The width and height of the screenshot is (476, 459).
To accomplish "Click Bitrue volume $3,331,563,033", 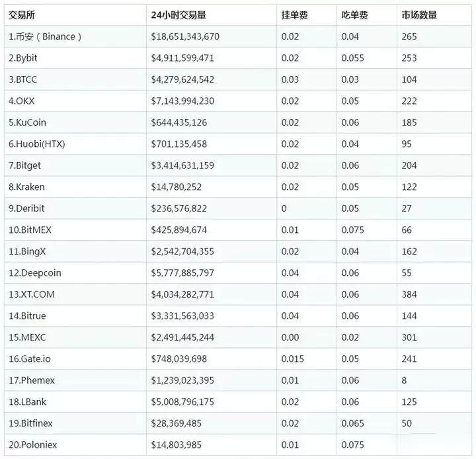I will pyautogui.click(x=182, y=316).
